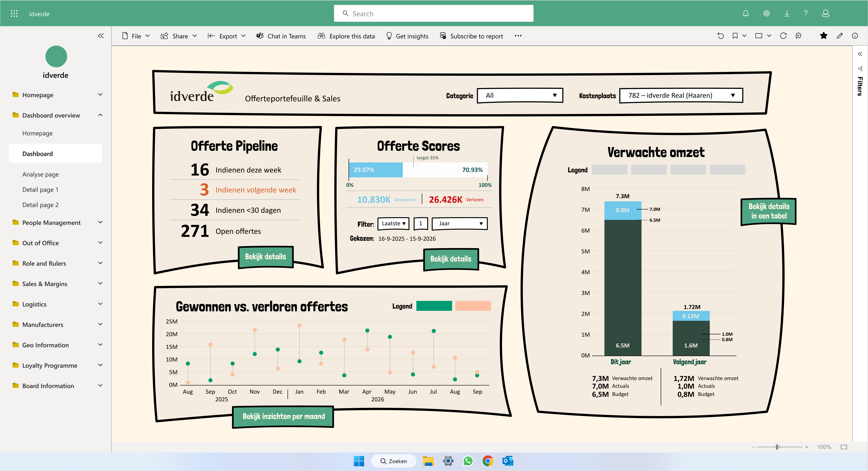Image resolution: width=868 pixels, height=471 pixels.
Task: Open the Export menu
Action: (226, 36)
